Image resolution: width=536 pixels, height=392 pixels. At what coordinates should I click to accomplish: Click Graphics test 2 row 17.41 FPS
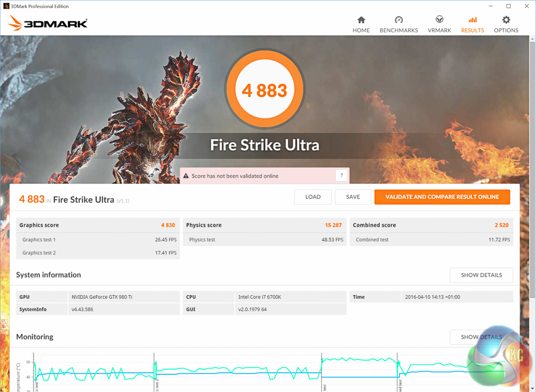98,253
